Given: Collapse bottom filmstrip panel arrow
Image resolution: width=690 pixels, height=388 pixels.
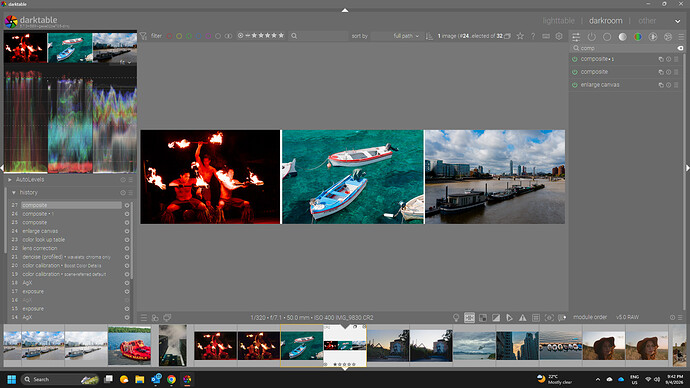Looking at the screenshot, I should pyautogui.click(x=345, y=369).
